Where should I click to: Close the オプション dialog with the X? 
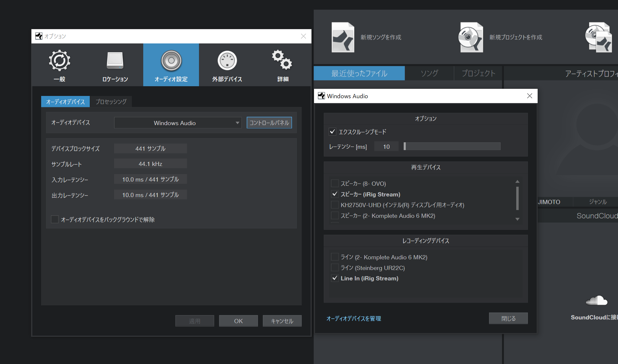[303, 36]
